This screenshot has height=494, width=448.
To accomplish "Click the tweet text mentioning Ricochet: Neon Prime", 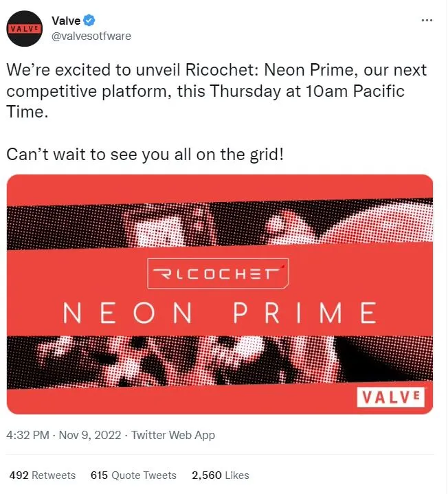I will pyautogui.click(x=216, y=70).
